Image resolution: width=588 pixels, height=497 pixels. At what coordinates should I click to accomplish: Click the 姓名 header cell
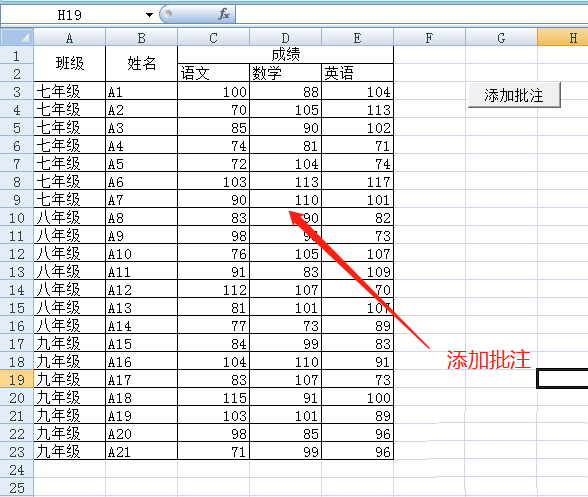[x=141, y=63]
